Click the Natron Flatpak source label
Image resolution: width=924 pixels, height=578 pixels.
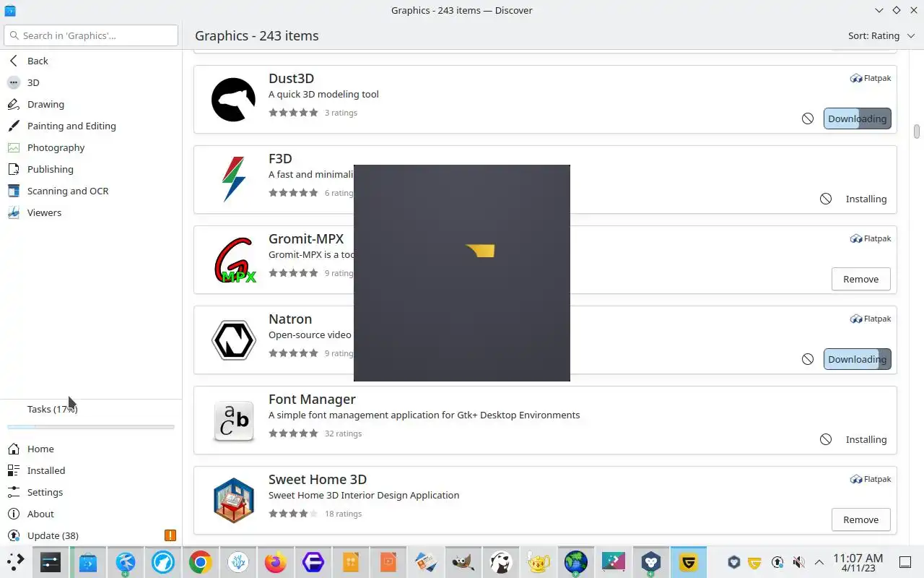871,319
